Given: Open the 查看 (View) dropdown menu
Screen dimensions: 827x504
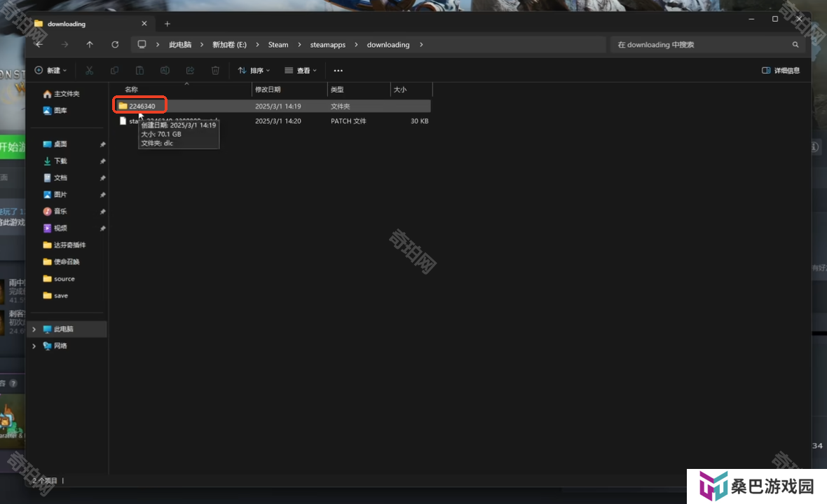Looking at the screenshot, I should pos(301,71).
